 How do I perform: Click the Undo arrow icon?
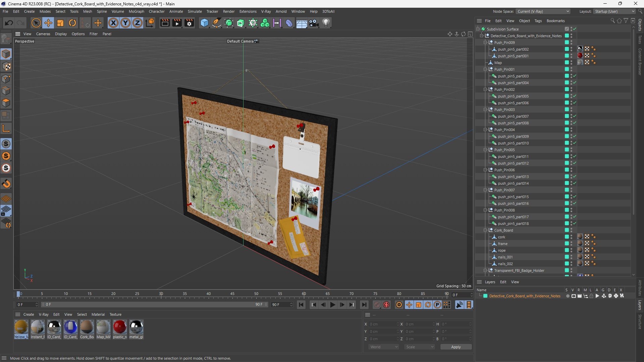(9, 23)
